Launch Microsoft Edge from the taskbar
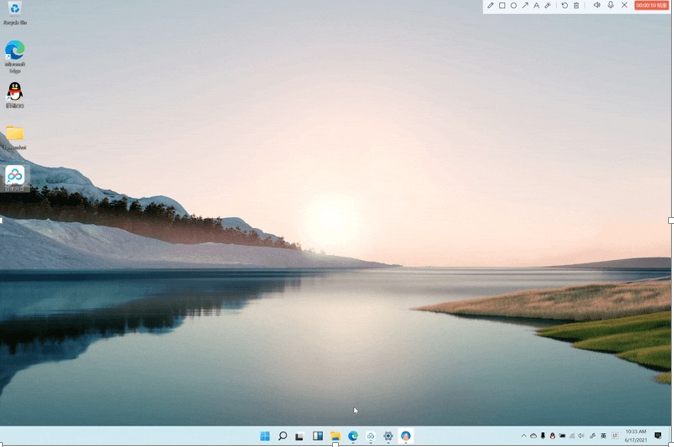The height and width of the screenshot is (447, 674). [353, 436]
